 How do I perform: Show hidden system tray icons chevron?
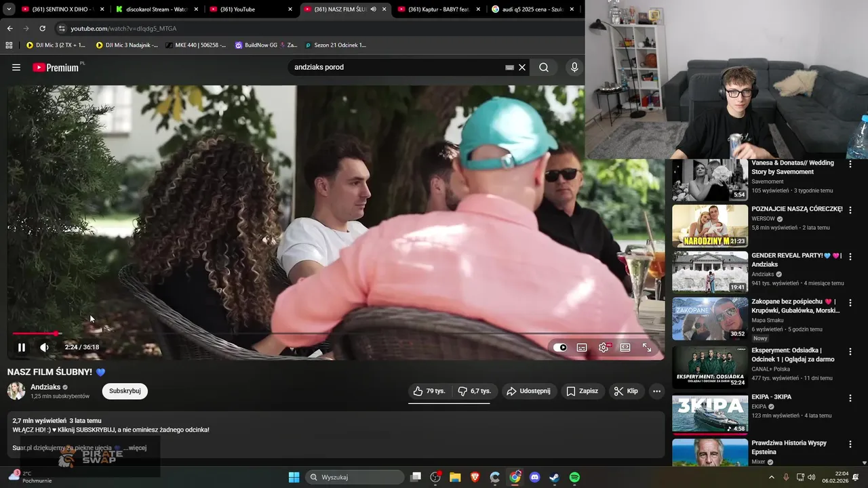tap(771, 477)
